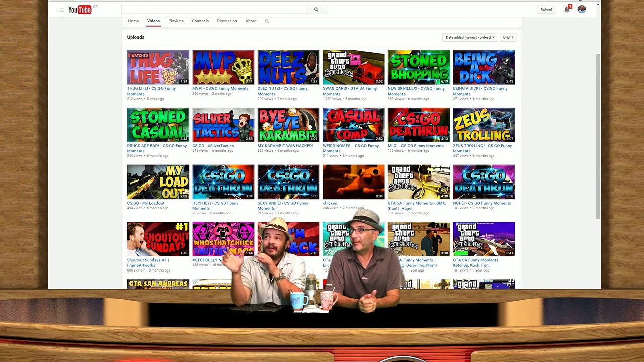
Task: Click the chicken. video title
Action: point(330,203)
